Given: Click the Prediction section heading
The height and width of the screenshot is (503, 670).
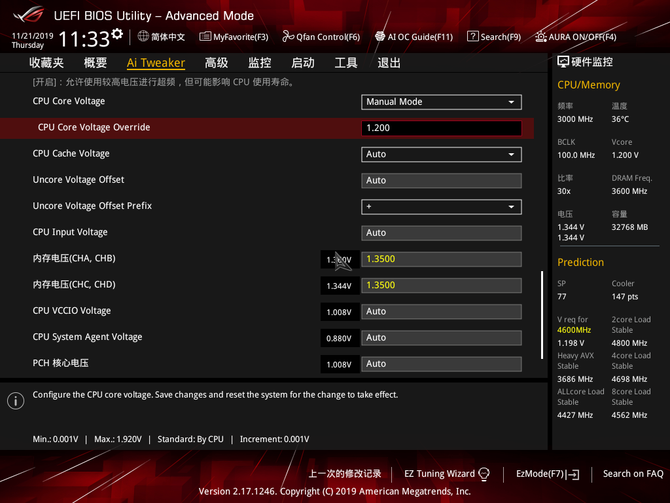Looking at the screenshot, I should [x=581, y=262].
